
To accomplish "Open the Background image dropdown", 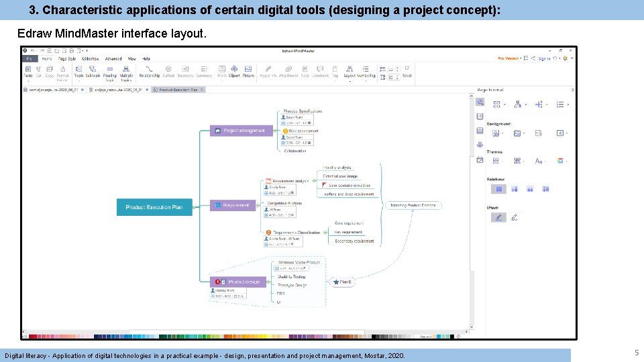I will pyautogui.click(x=519, y=133).
